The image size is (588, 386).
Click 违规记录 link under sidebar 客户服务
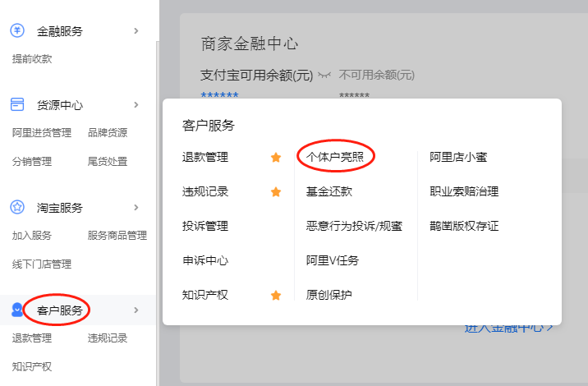click(x=108, y=338)
